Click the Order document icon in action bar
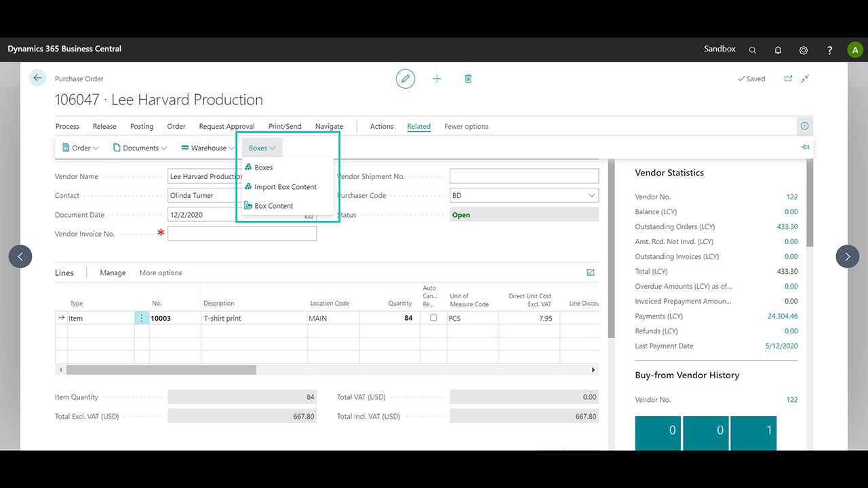This screenshot has height=488, width=868. pyautogui.click(x=66, y=148)
